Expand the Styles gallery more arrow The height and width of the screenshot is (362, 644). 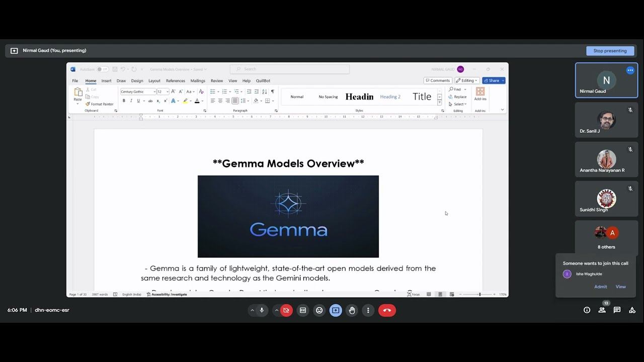pyautogui.click(x=439, y=103)
